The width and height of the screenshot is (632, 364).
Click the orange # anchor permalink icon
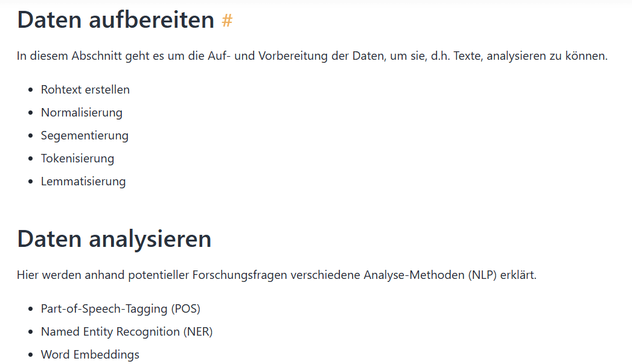(x=227, y=20)
